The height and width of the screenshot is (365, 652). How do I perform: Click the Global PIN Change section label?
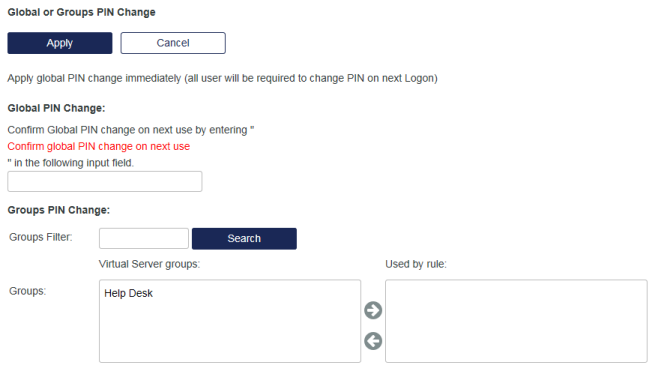pos(57,108)
